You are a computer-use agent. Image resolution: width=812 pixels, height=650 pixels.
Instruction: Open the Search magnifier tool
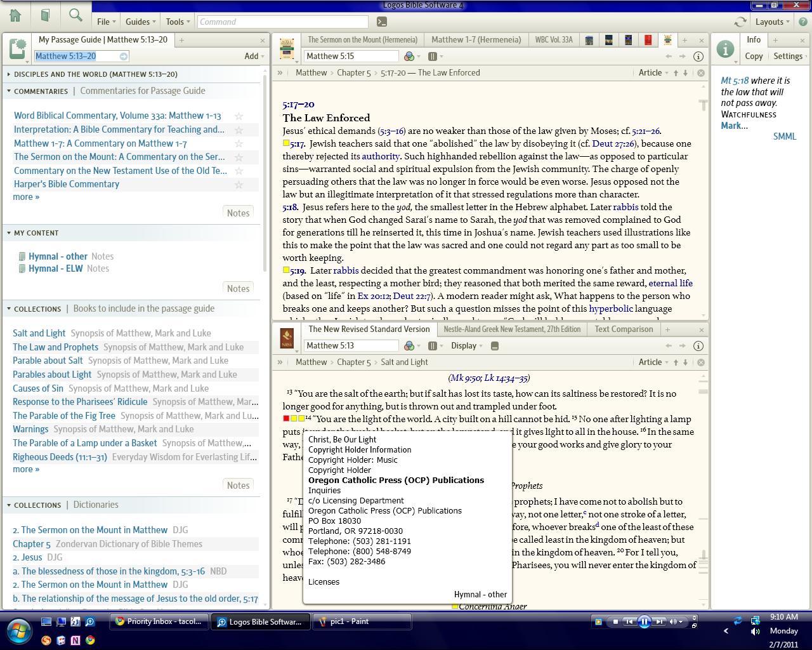[x=75, y=15]
